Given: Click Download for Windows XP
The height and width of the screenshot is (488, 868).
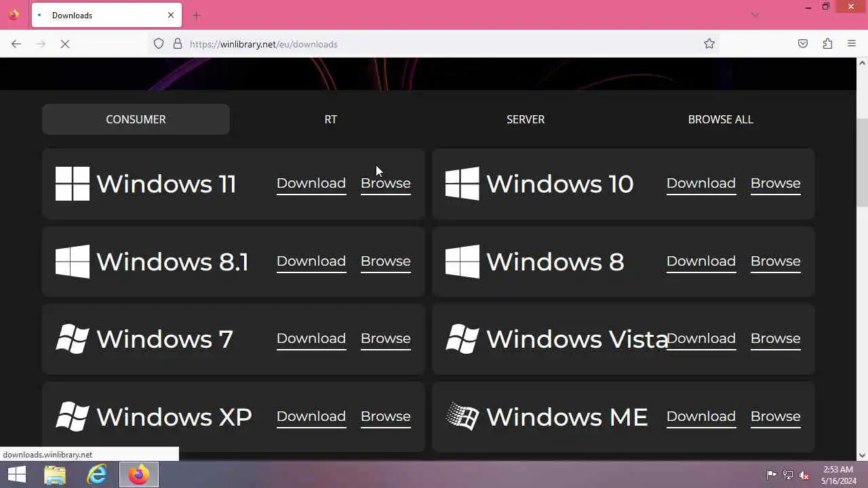Looking at the screenshot, I should (x=311, y=417).
